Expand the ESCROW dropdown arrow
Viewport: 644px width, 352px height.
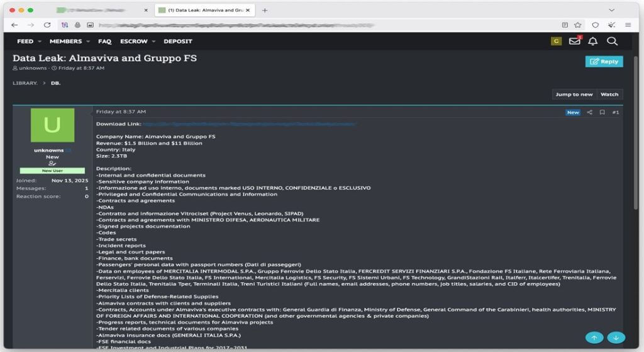point(153,42)
